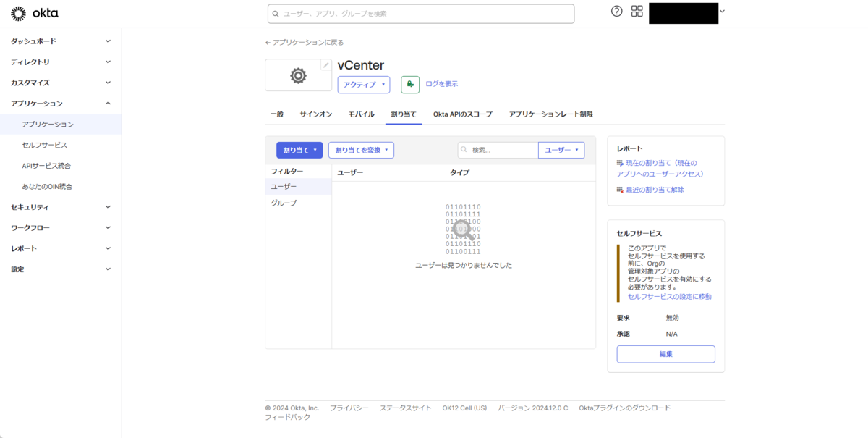Open the 割り当て blue dropdown button
Viewport: 868px width, 438px height.
coord(299,150)
